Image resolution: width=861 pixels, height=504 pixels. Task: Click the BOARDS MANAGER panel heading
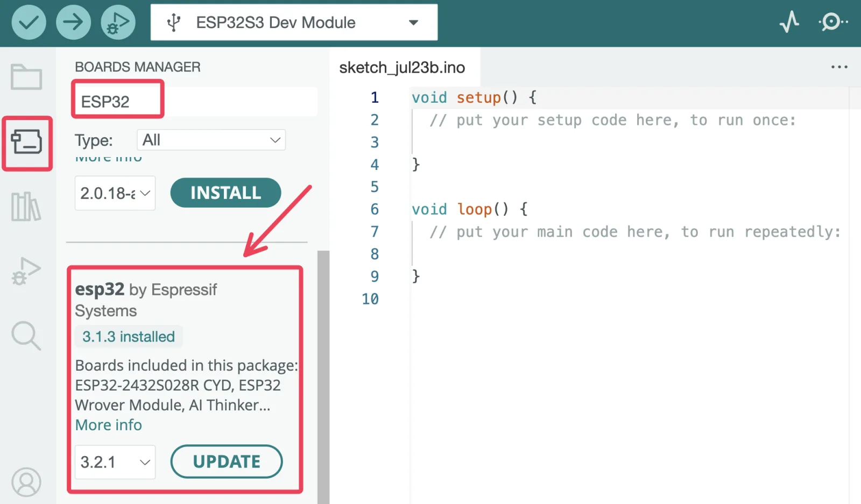[x=138, y=67]
